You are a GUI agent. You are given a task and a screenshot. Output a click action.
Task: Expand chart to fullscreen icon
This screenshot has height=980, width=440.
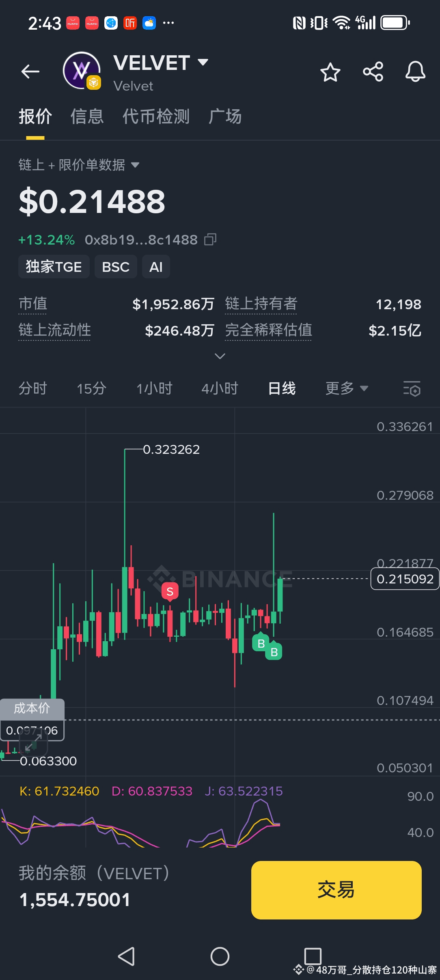(33, 742)
